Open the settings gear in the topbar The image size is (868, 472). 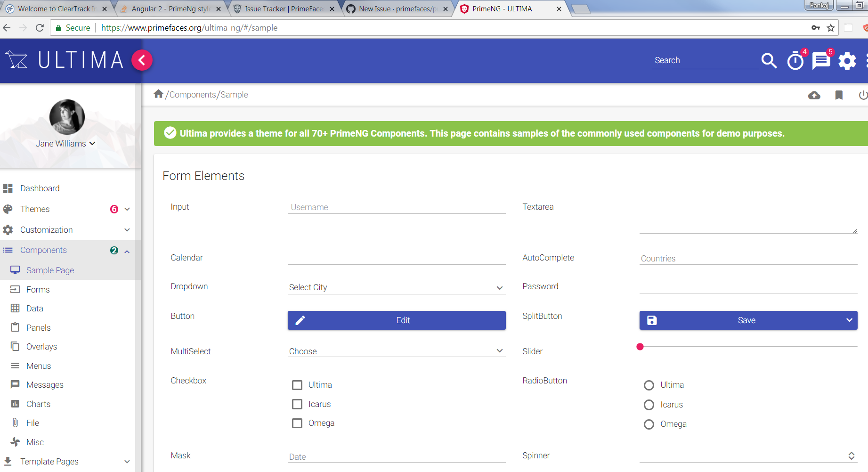coord(847,61)
